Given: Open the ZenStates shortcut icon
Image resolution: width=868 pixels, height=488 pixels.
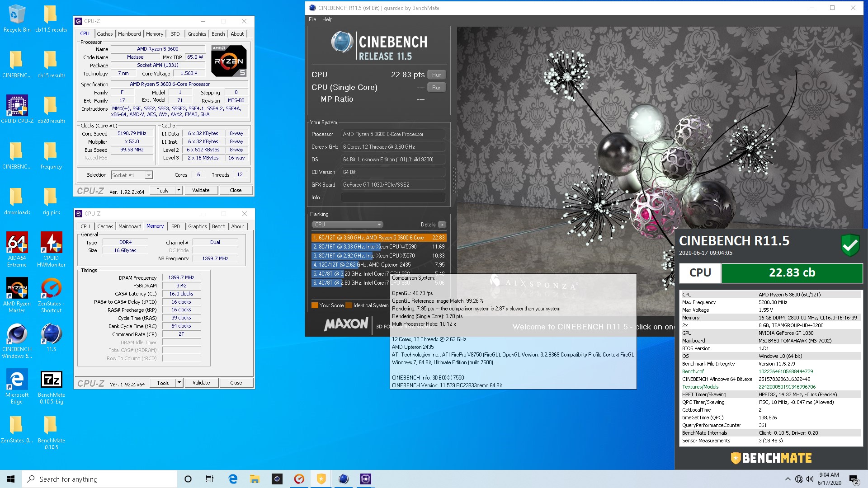Looking at the screenshot, I should coord(51,295).
